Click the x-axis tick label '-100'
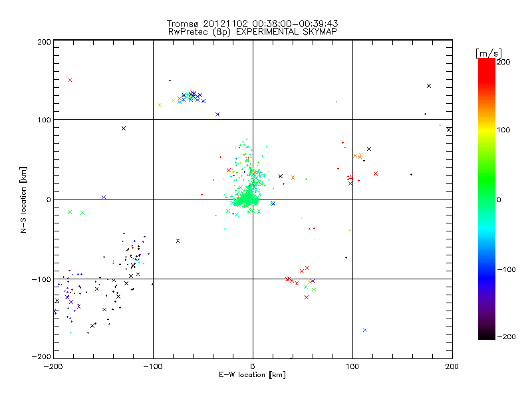 [x=153, y=367]
